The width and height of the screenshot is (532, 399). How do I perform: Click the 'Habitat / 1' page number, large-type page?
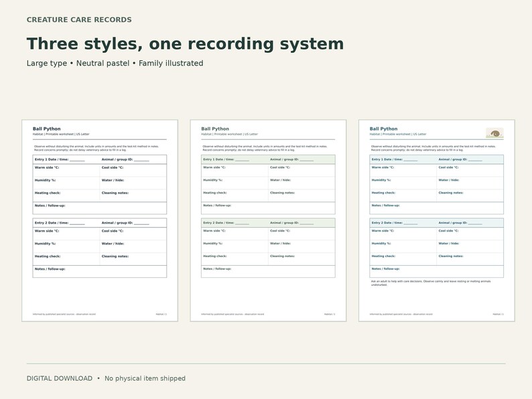(x=161, y=314)
